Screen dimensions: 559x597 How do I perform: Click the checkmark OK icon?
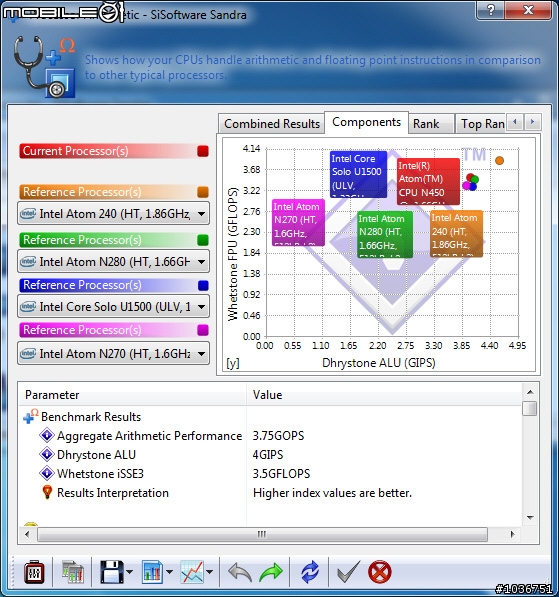[348, 571]
